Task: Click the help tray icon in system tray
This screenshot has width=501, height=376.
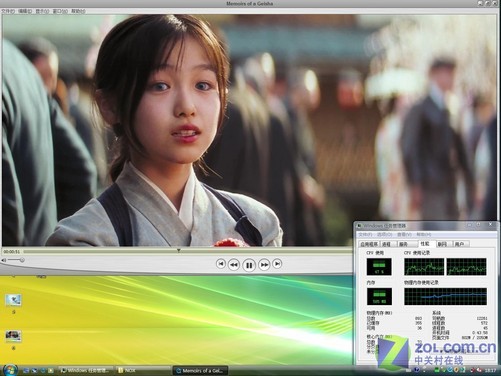Action: click(417, 370)
